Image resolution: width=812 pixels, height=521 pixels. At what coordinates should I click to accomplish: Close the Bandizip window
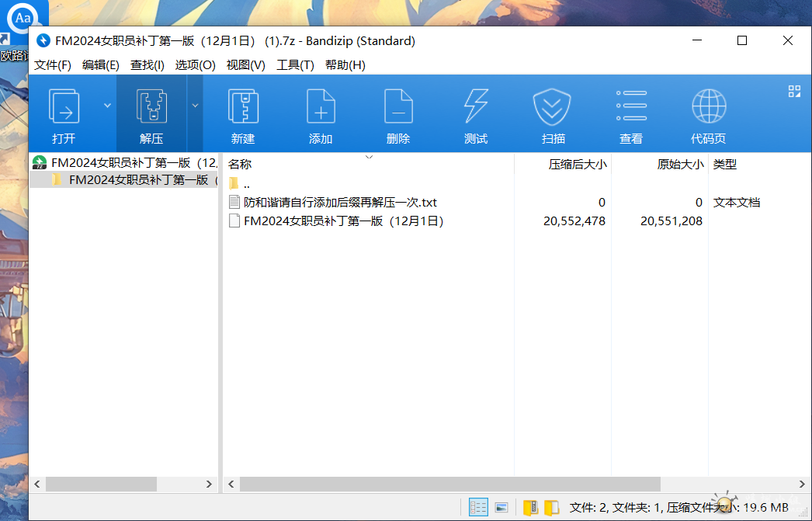(788, 40)
